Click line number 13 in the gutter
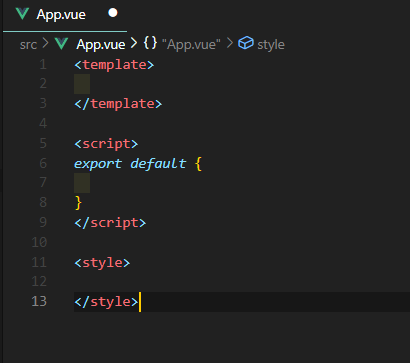Viewport: 410px width, 363px height. coord(39,301)
